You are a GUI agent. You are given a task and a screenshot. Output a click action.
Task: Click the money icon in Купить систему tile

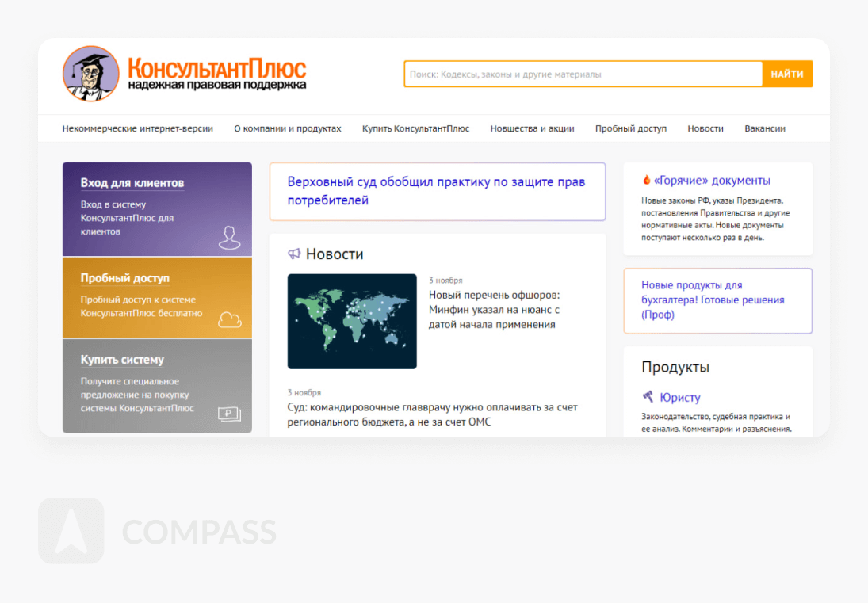click(x=229, y=414)
